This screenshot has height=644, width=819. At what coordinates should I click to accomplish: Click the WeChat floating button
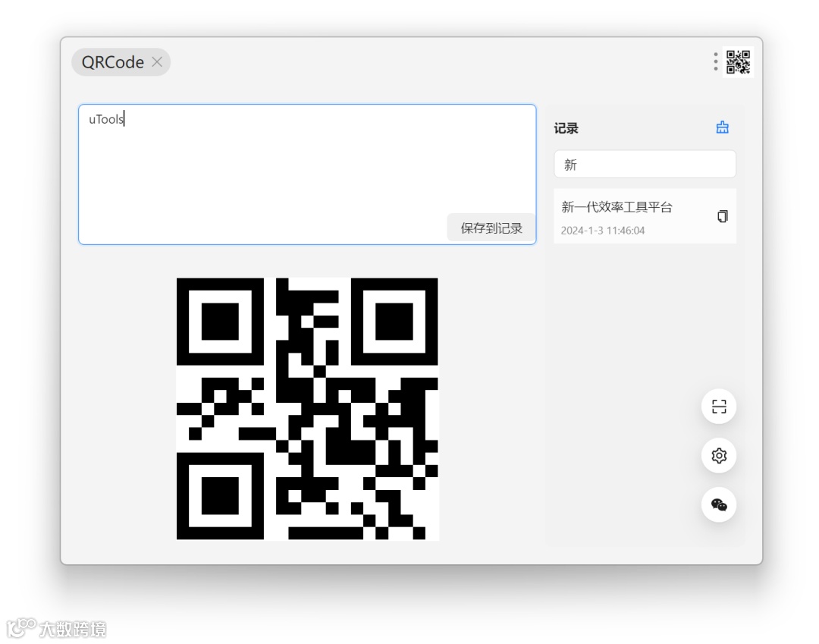[x=719, y=504]
